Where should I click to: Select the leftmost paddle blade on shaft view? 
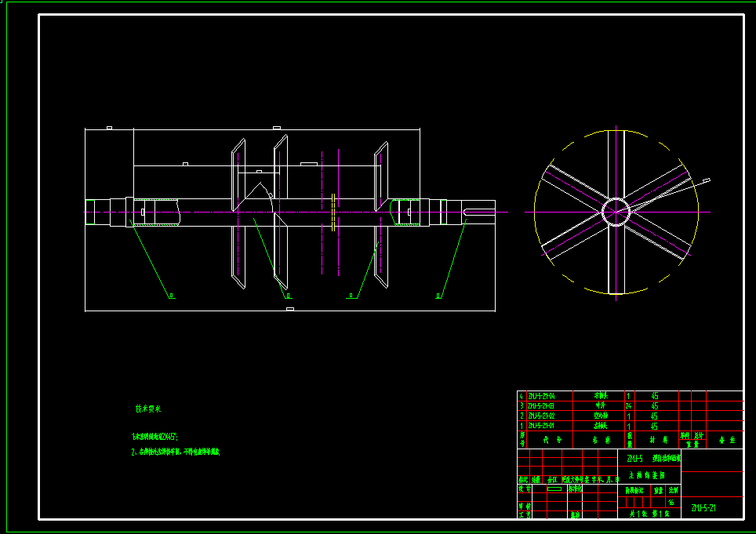[238, 214]
